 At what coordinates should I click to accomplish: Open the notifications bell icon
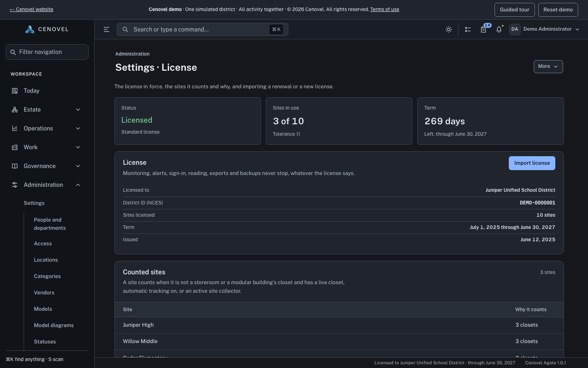pyautogui.click(x=499, y=29)
